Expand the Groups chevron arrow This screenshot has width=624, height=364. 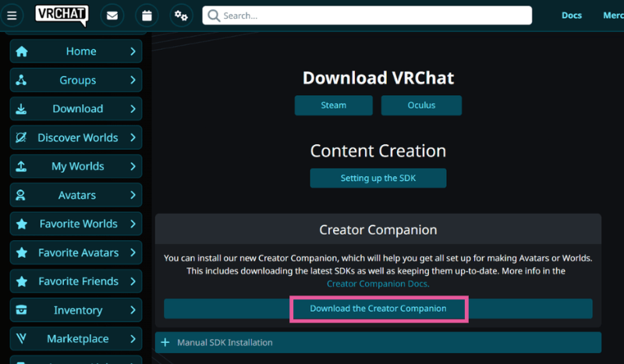tap(133, 80)
